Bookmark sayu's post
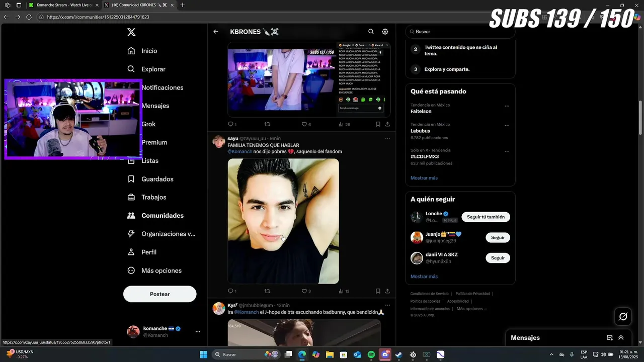Viewport: 644px width, 362px height. 378,291
